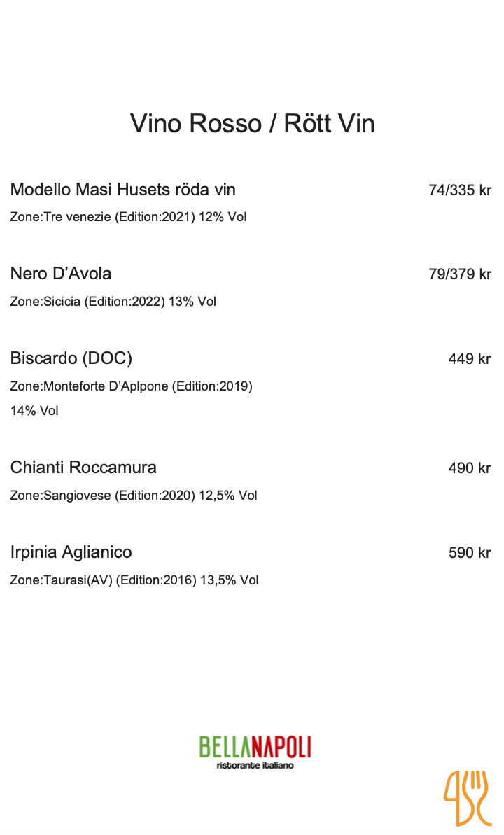This screenshot has height=835, width=504.
Task: Click the Taurasi(AV) zone 13,5% Vol line
Action: (134, 580)
